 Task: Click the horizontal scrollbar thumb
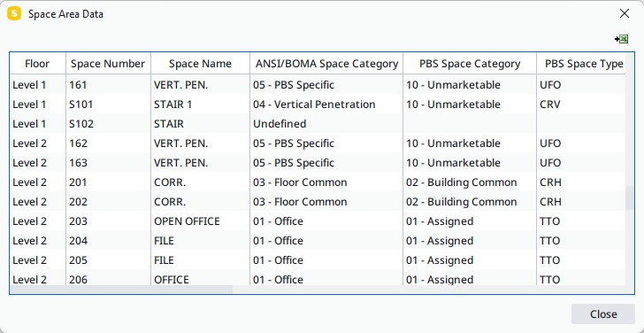tap(121, 290)
